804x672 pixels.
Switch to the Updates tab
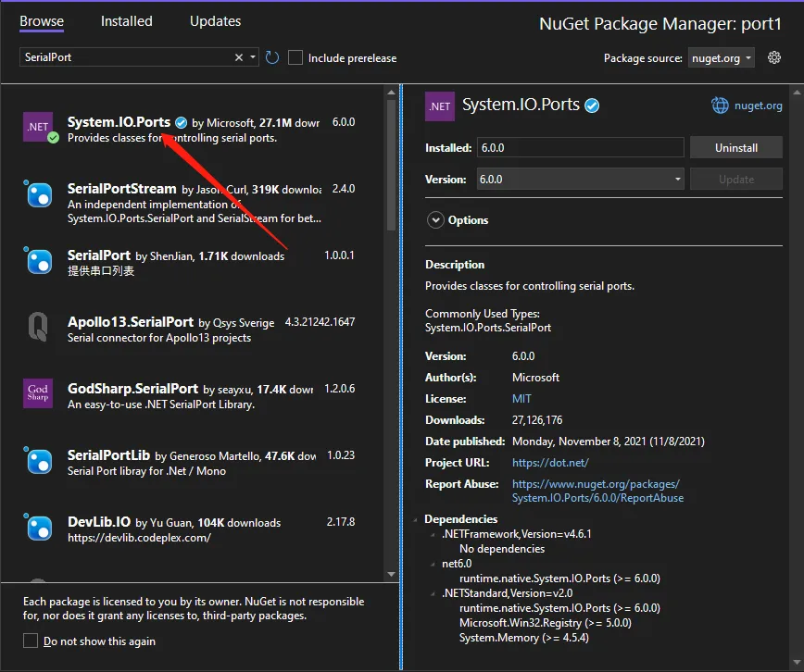215,21
